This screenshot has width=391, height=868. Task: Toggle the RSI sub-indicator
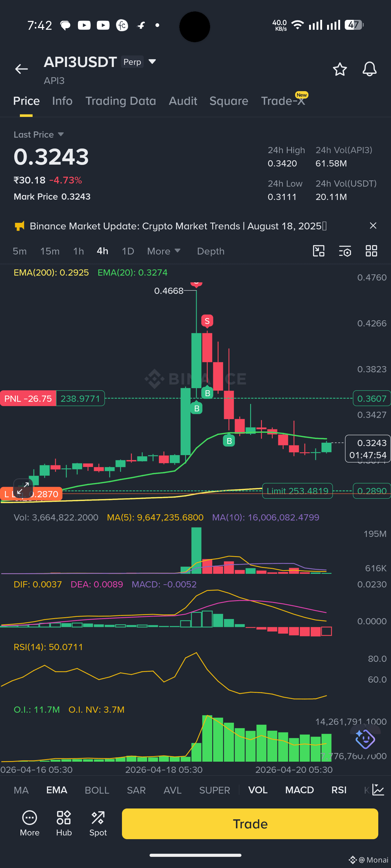coord(339,790)
